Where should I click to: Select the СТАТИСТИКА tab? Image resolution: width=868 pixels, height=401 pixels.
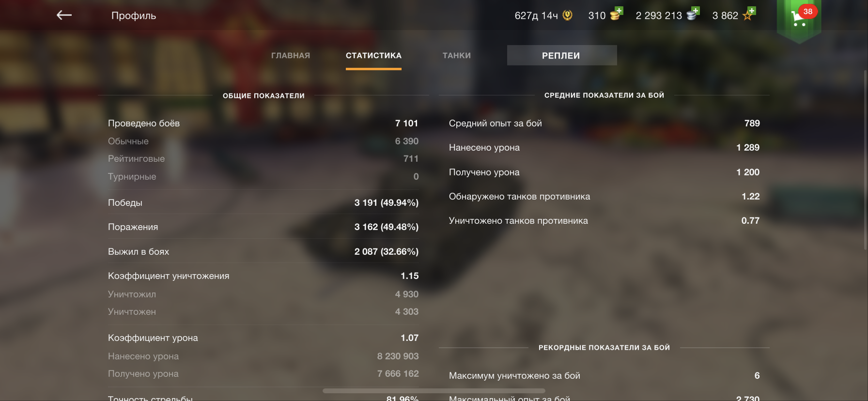tap(373, 56)
